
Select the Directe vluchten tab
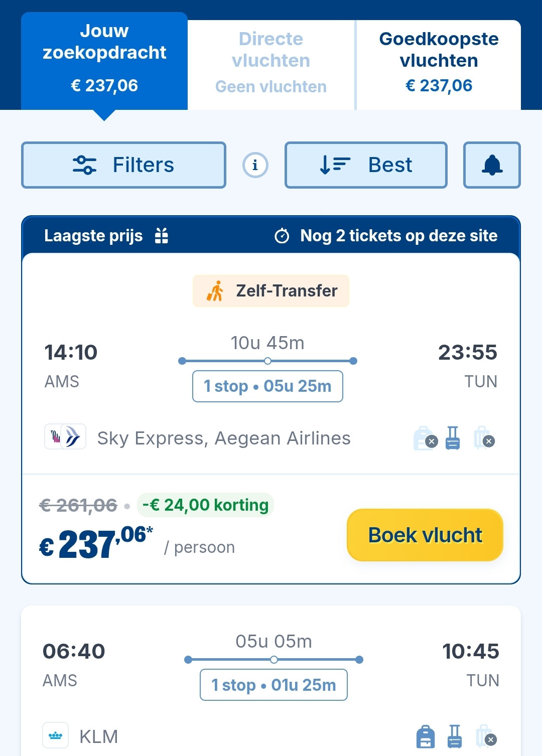pyautogui.click(x=271, y=63)
